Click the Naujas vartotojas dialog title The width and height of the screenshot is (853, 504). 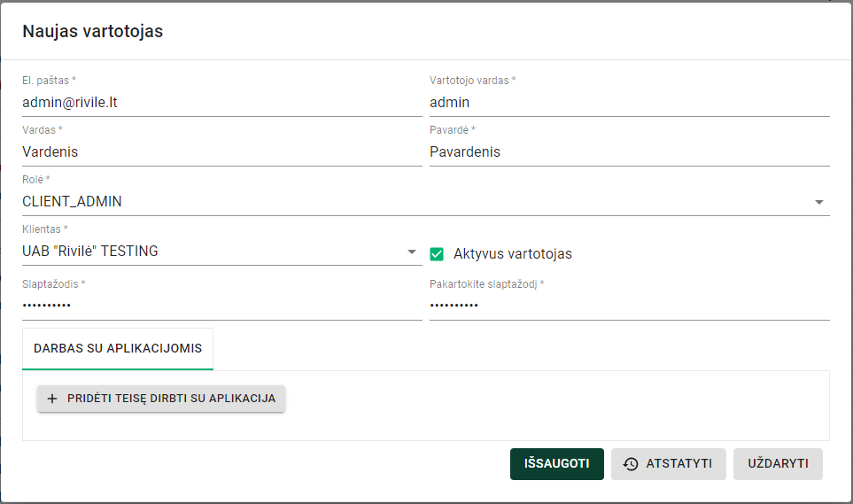click(92, 31)
